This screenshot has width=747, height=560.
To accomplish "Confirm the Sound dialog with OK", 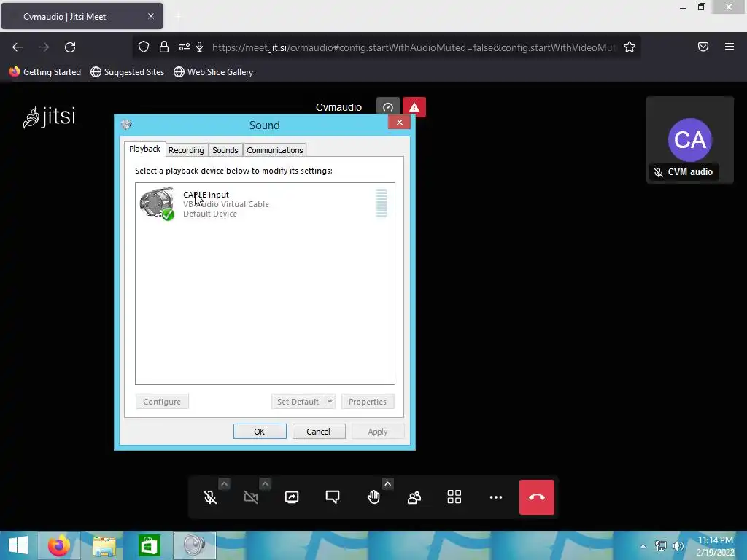I will [x=260, y=432].
